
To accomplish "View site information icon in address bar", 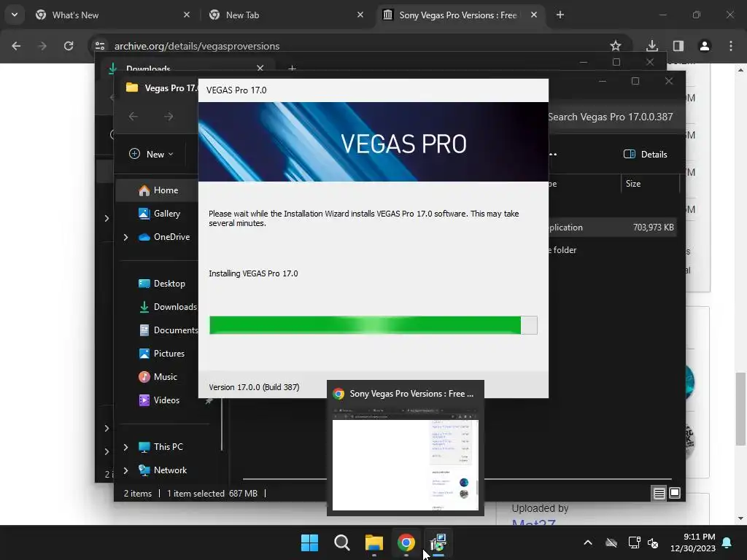I will (x=100, y=46).
